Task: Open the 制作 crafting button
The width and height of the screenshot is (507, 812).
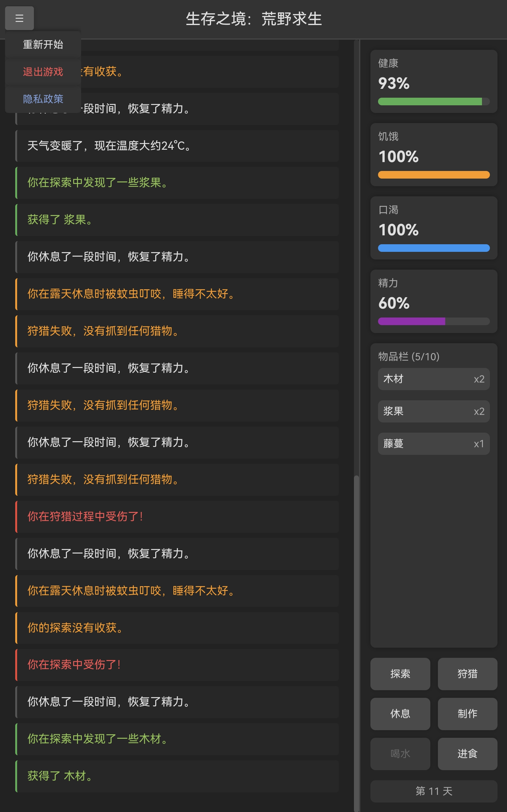Action: click(467, 714)
